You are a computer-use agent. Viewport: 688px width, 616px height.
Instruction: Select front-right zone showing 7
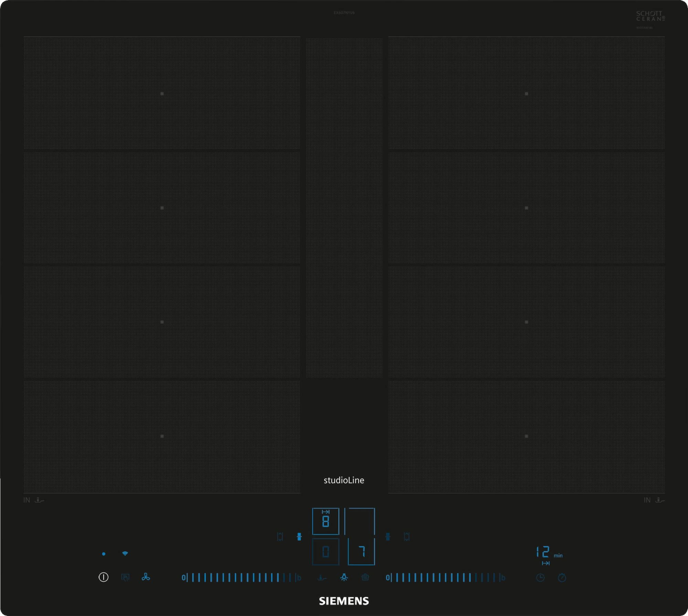pyautogui.click(x=361, y=552)
